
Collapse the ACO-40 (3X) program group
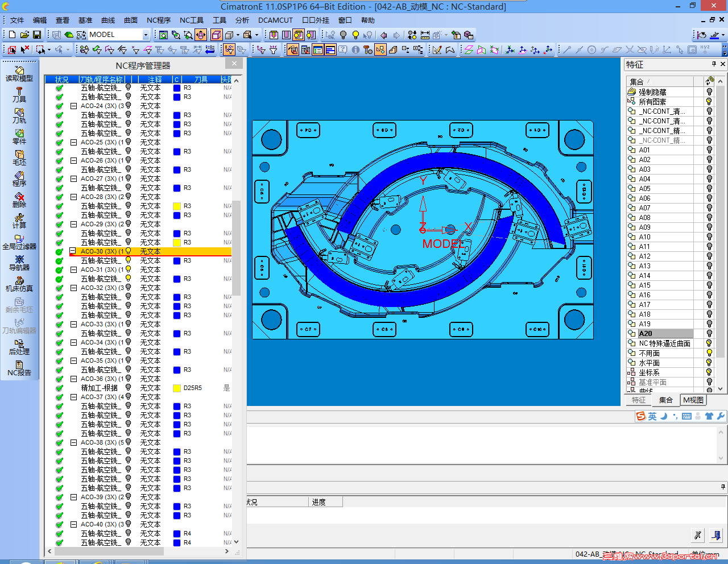[73, 524]
